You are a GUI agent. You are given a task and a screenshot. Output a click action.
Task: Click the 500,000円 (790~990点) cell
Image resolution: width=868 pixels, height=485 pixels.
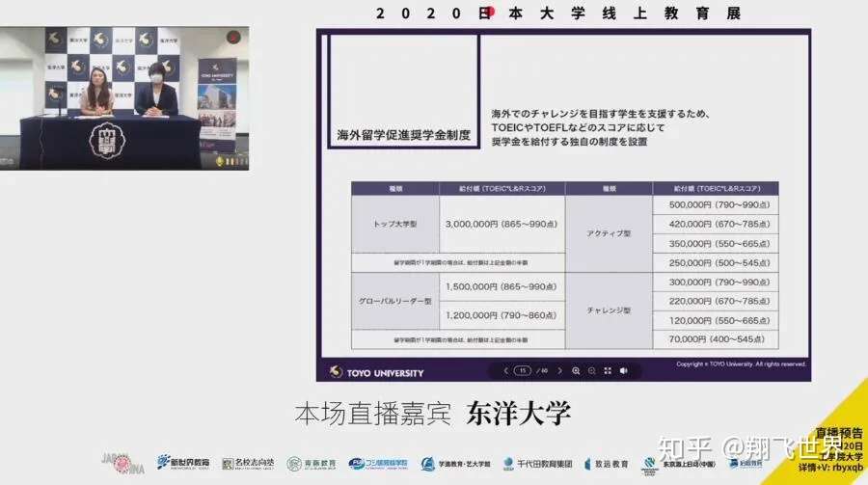pos(716,204)
